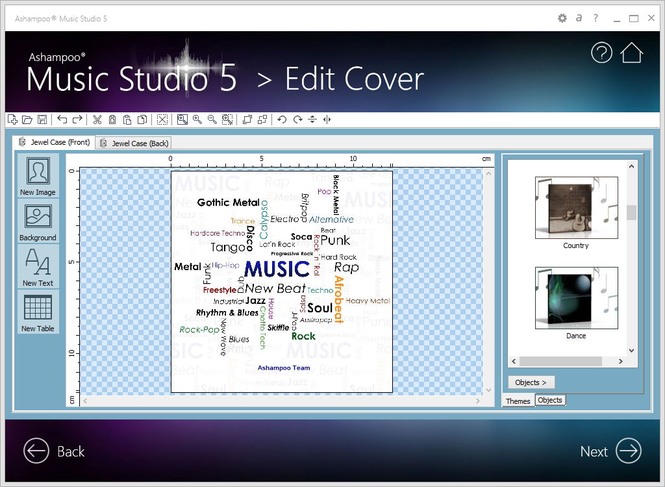Select the 'Ashampoo Team' text on cover
This screenshot has width=665, height=487.
coord(284,368)
